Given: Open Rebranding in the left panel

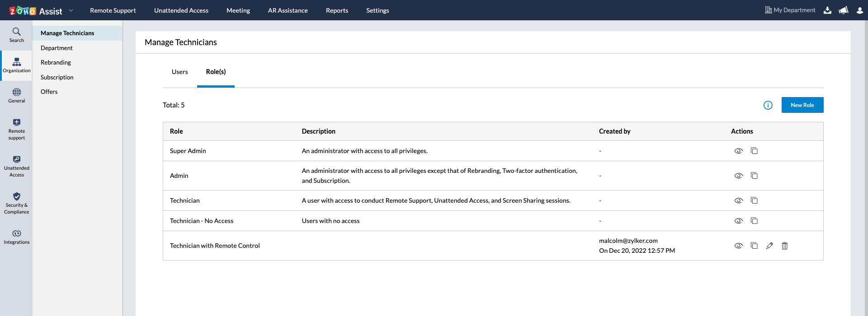Looking at the screenshot, I should [x=56, y=62].
